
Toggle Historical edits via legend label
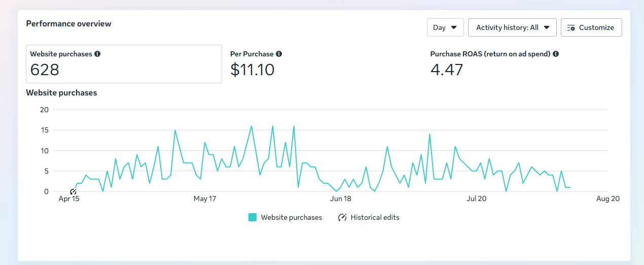pyautogui.click(x=375, y=217)
